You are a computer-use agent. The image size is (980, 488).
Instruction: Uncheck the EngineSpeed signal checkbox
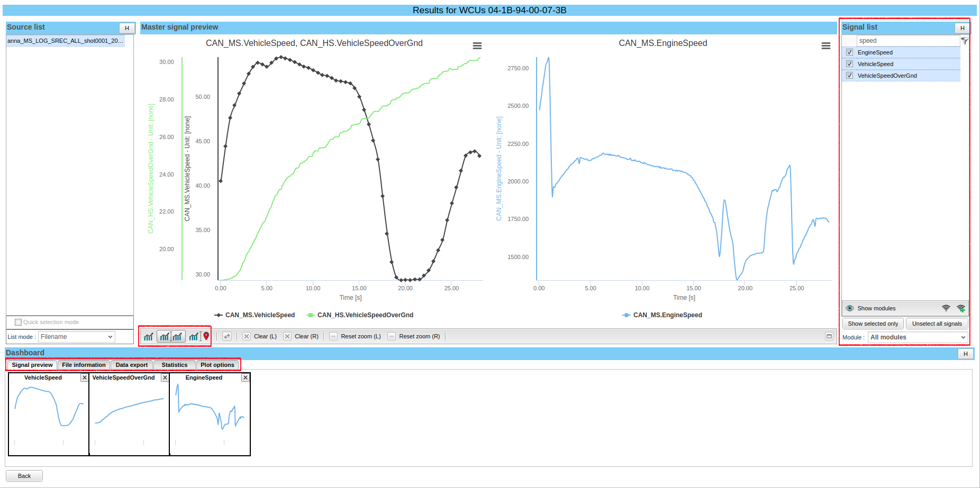pyautogui.click(x=849, y=52)
